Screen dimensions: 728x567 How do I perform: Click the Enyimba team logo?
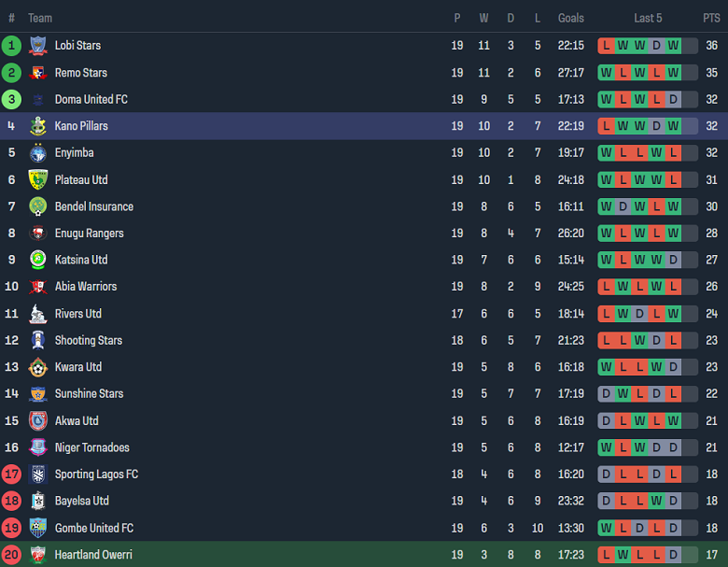pyautogui.click(x=38, y=153)
